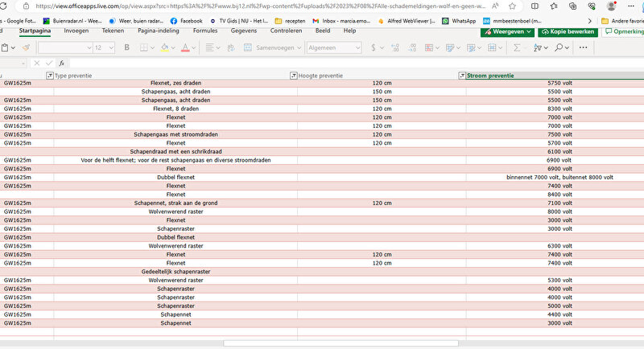Viewport: 644px width, 349px height.
Task: Open the Invoegen ribbon tab
Action: (76, 31)
